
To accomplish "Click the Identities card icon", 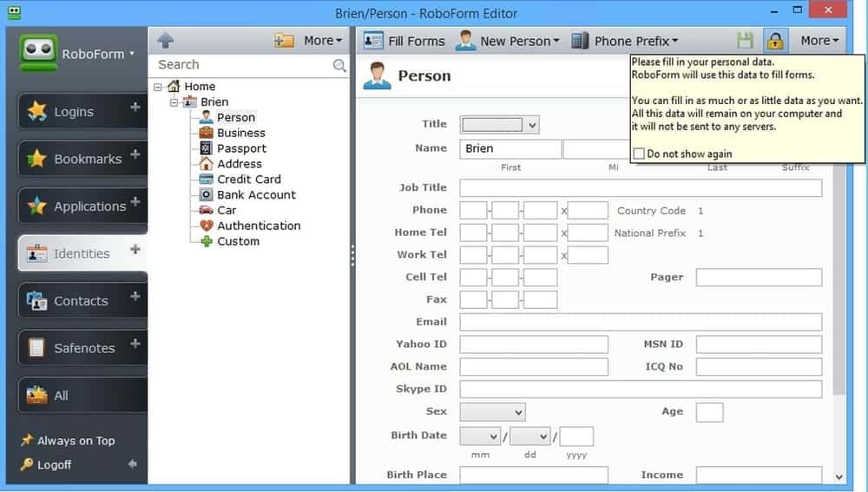I will click(37, 253).
